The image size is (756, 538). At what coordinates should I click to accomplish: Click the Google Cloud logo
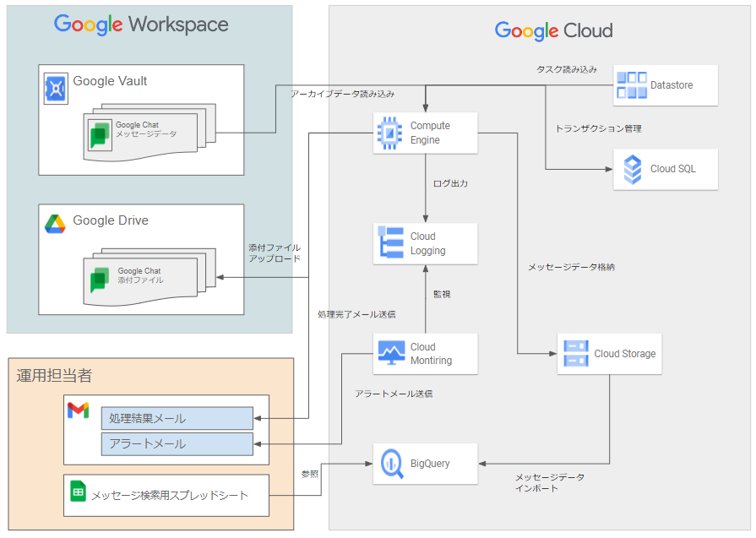point(553,31)
